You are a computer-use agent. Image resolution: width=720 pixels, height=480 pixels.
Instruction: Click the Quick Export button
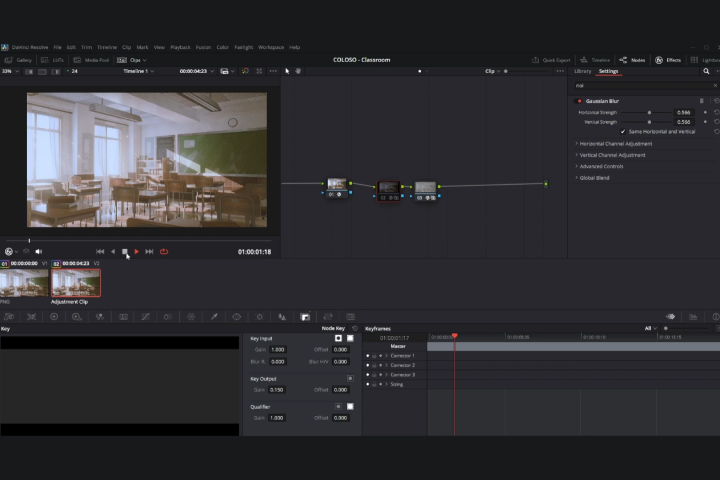[x=551, y=60]
